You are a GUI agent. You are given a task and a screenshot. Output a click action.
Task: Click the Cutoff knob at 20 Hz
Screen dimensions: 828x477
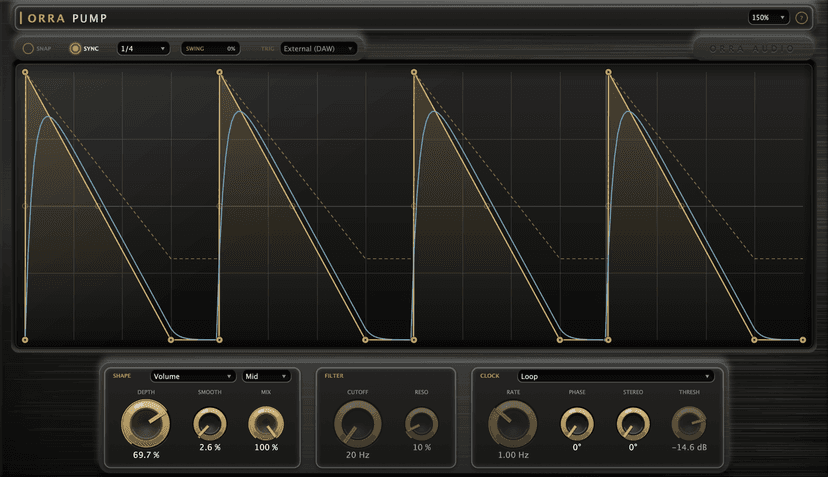tap(357, 424)
